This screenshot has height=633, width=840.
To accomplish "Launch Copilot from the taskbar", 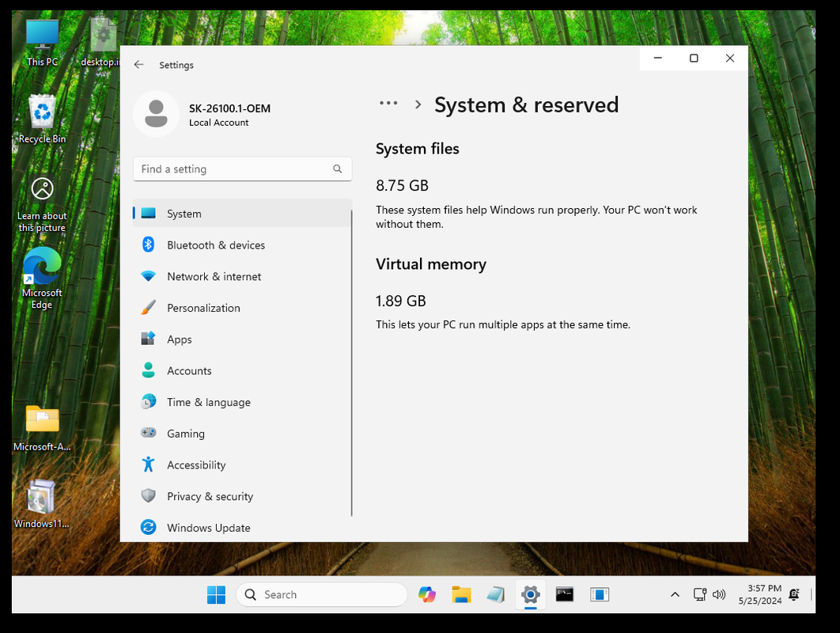I will 427,594.
